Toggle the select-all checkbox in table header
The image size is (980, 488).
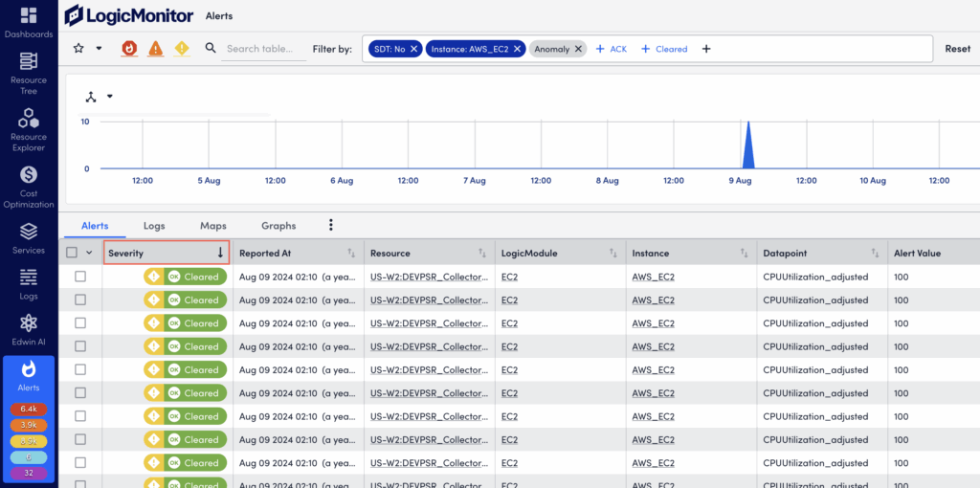click(72, 253)
